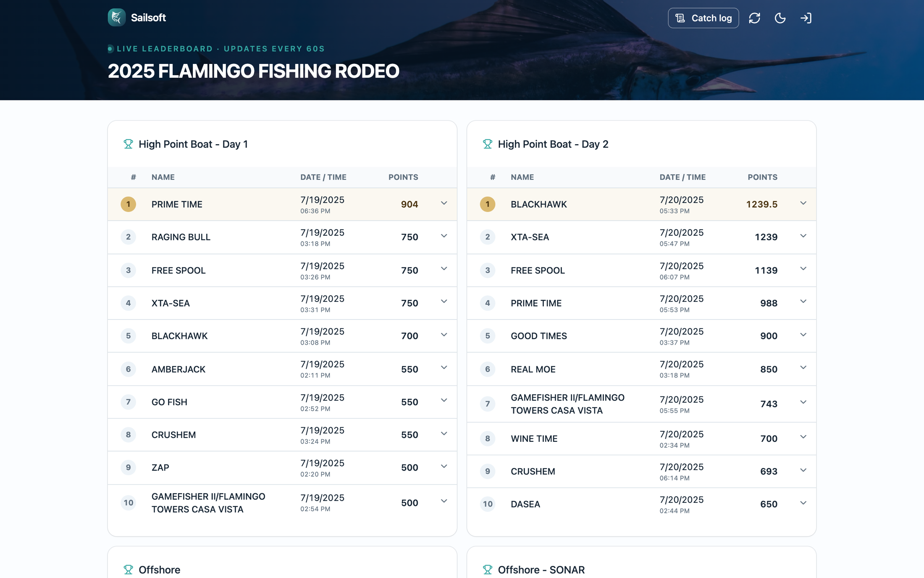Screen dimensions: 924x578
Task: Select BLACKHAWK name in Day 2
Action: (539, 204)
